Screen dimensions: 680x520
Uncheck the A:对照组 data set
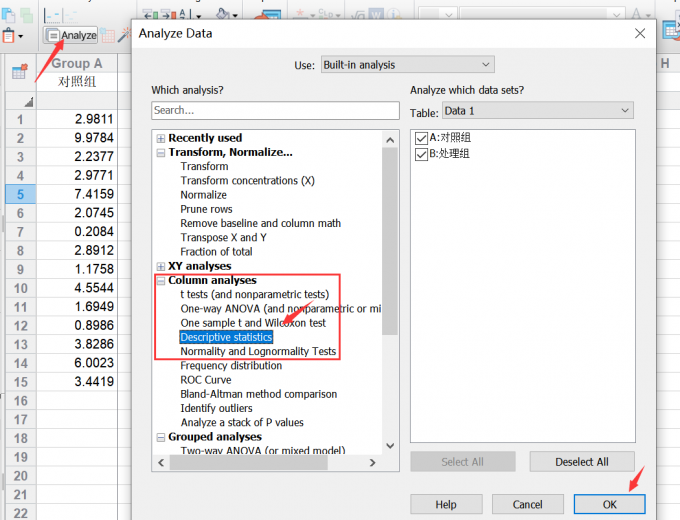coord(421,138)
